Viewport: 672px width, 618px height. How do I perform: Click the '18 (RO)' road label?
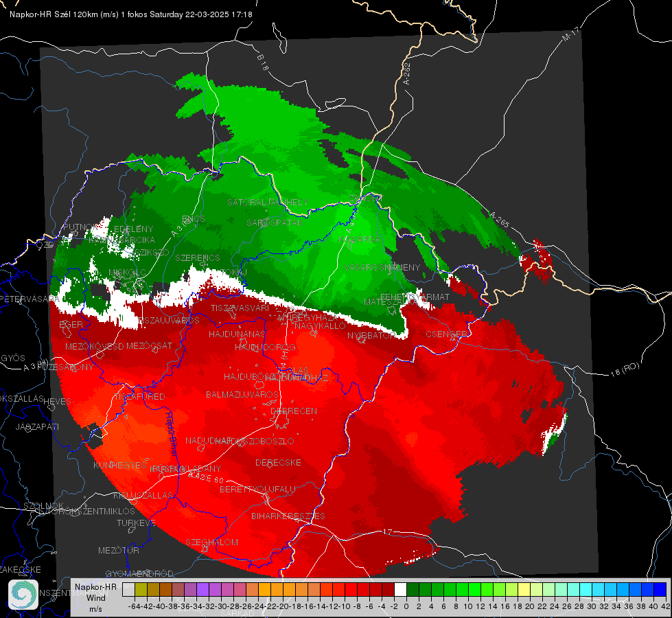(625, 369)
